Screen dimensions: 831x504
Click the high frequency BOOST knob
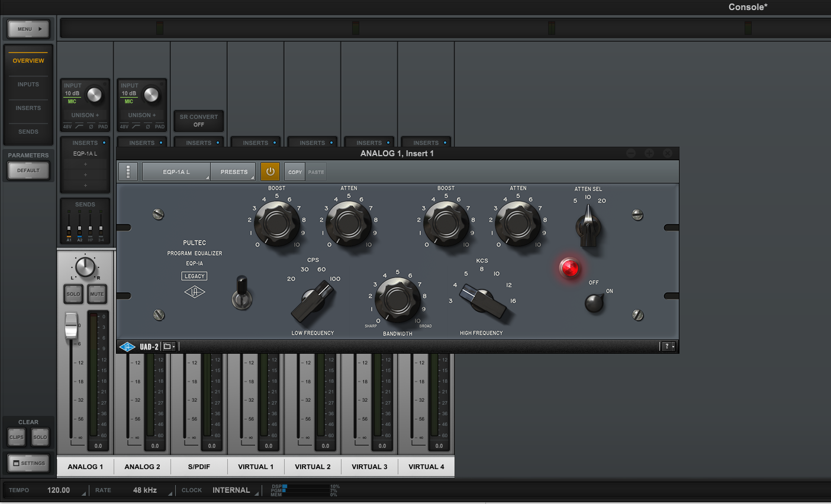point(446,222)
